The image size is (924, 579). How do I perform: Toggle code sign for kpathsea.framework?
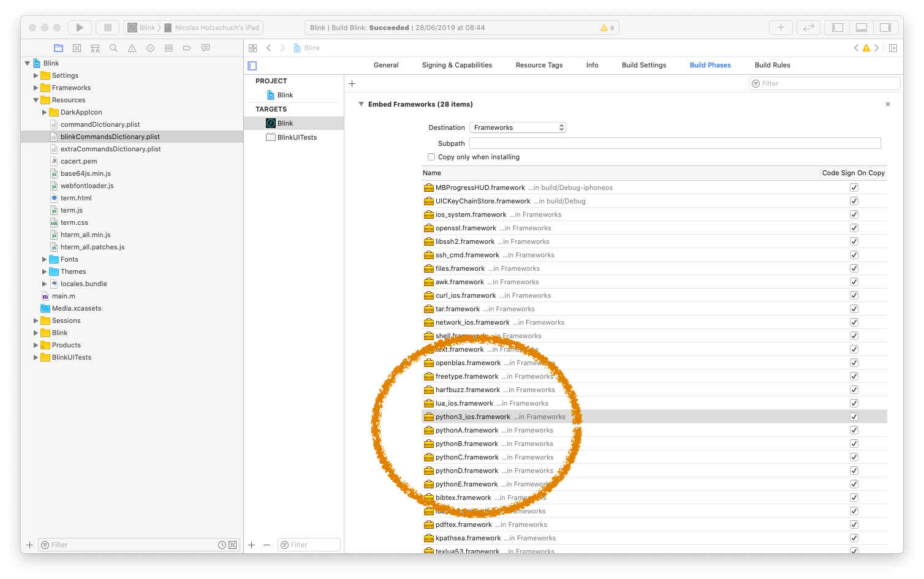pyautogui.click(x=854, y=538)
